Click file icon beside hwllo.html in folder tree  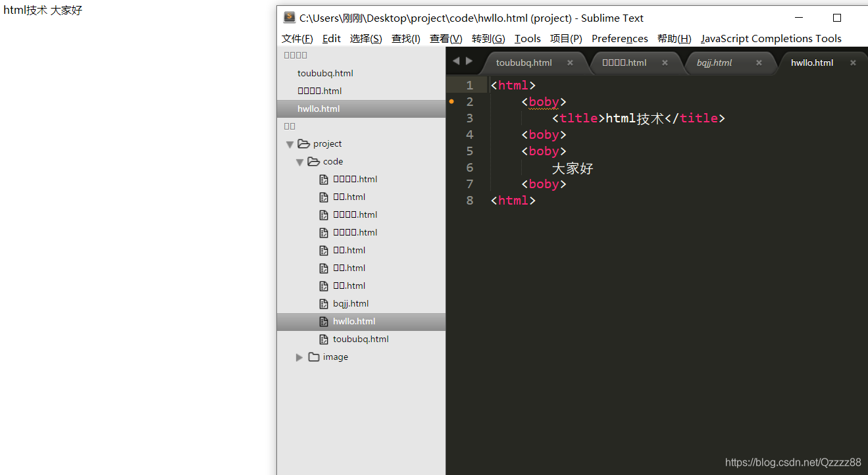323,321
